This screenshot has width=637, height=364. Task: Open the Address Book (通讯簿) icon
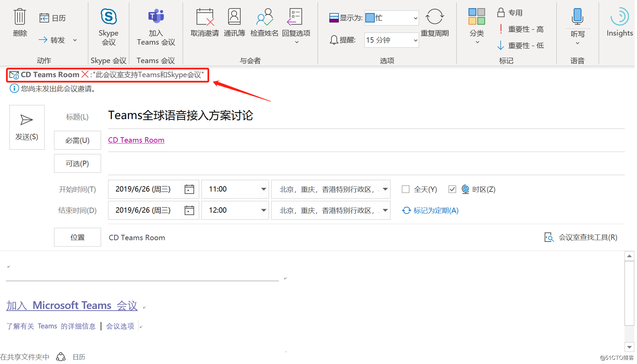(235, 17)
